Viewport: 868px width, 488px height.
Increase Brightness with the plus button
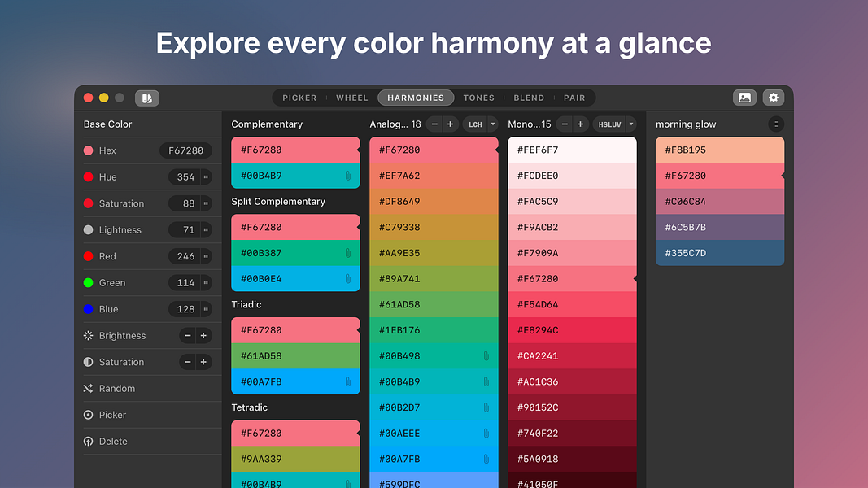203,335
